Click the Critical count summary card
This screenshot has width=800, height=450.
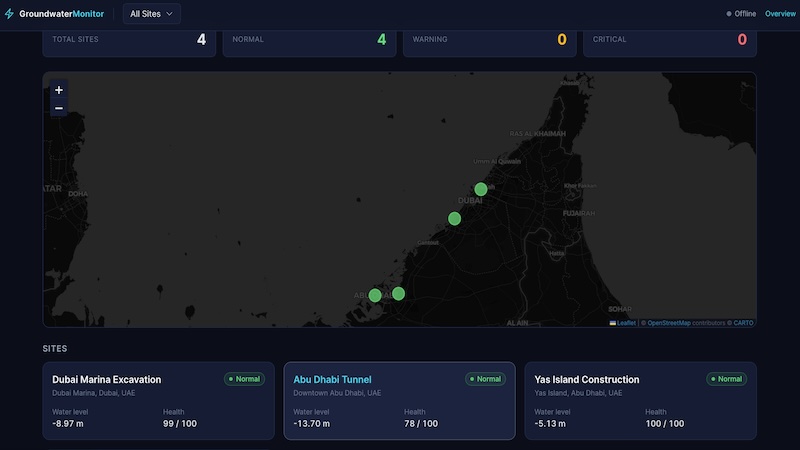(670, 43)
